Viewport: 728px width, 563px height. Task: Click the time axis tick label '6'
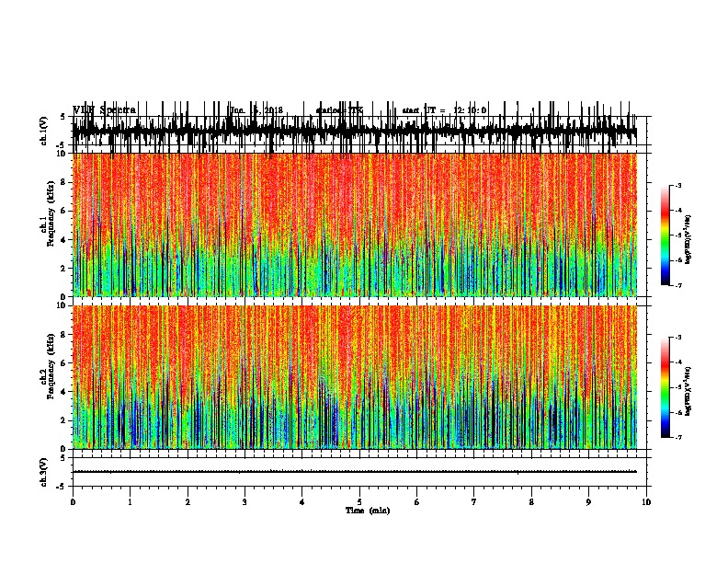[417, 502]
